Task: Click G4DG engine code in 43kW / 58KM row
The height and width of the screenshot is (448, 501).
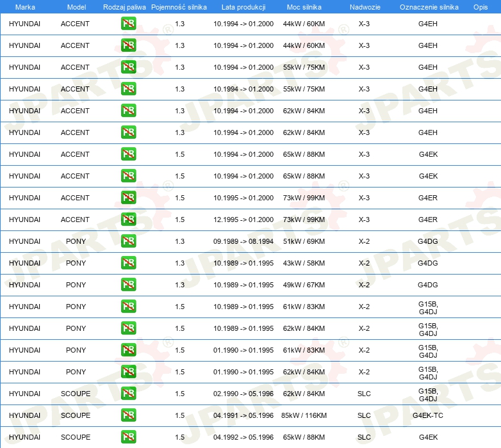Action: (x=428, y=263)
